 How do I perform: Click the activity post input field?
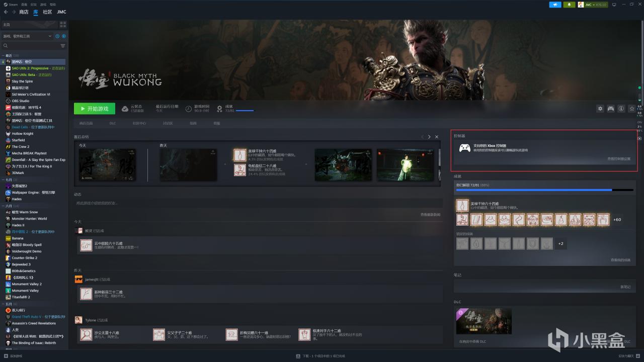tap(258, 203)
